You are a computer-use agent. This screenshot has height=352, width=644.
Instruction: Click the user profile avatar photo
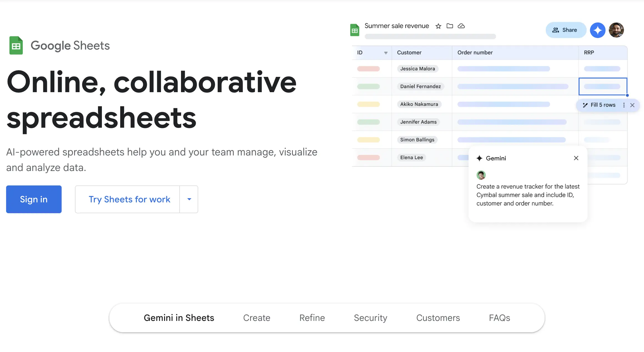coord(616,30)
